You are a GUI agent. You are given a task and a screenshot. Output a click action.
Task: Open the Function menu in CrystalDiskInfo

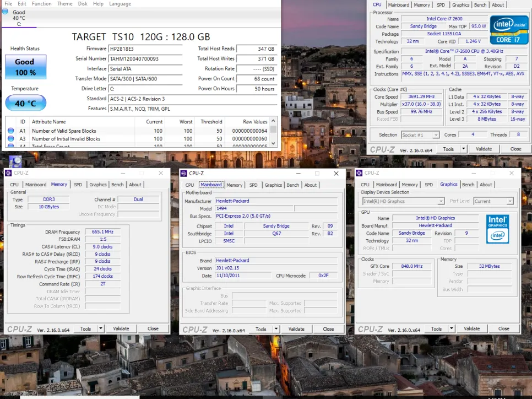(42, 4)
